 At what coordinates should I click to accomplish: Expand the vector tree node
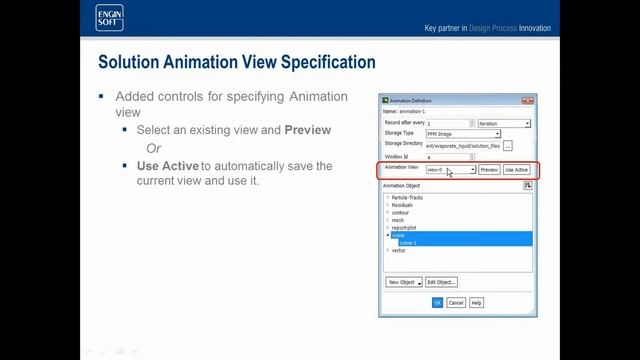(387, 250)
